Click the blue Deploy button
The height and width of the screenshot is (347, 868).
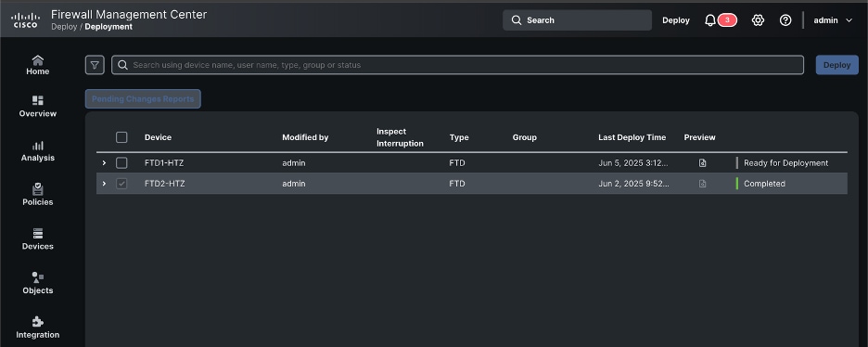pyautogui.click(x=837, y=65)
